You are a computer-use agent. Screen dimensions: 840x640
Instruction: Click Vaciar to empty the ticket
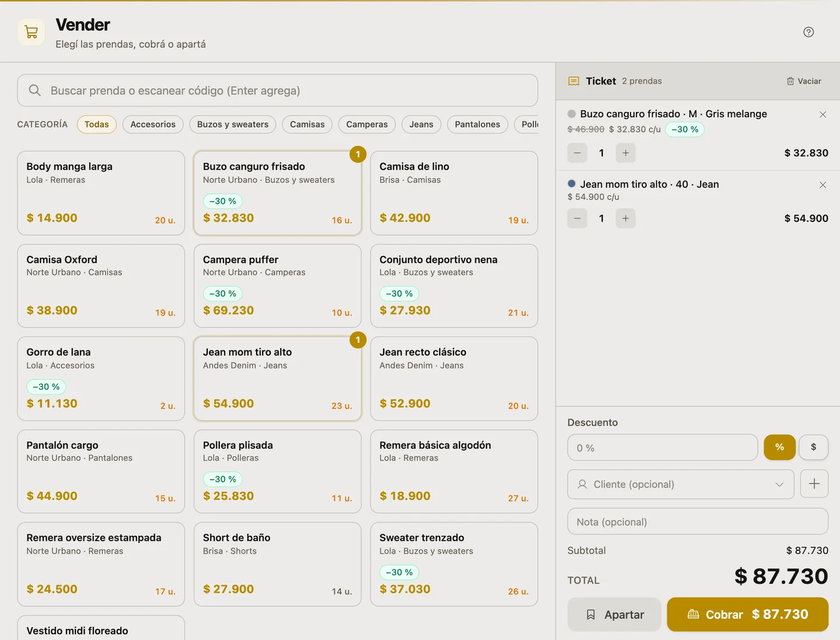pyautogui.click(x=804, y=81)
